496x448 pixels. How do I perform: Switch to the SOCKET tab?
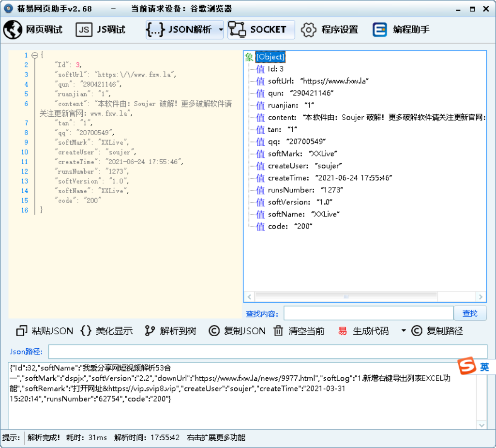[261, 30]
